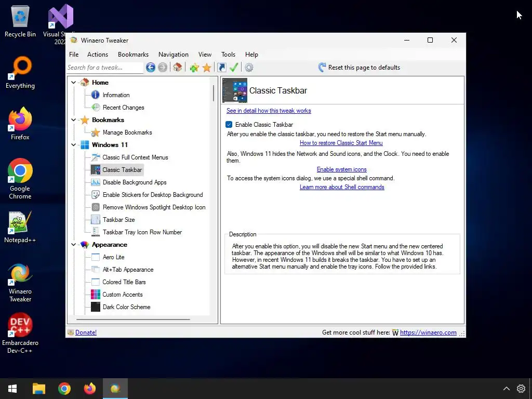Viewport: 532px width, 399px height.
Task: Go to Home via toolbar house icon
Action: (178, 67)
